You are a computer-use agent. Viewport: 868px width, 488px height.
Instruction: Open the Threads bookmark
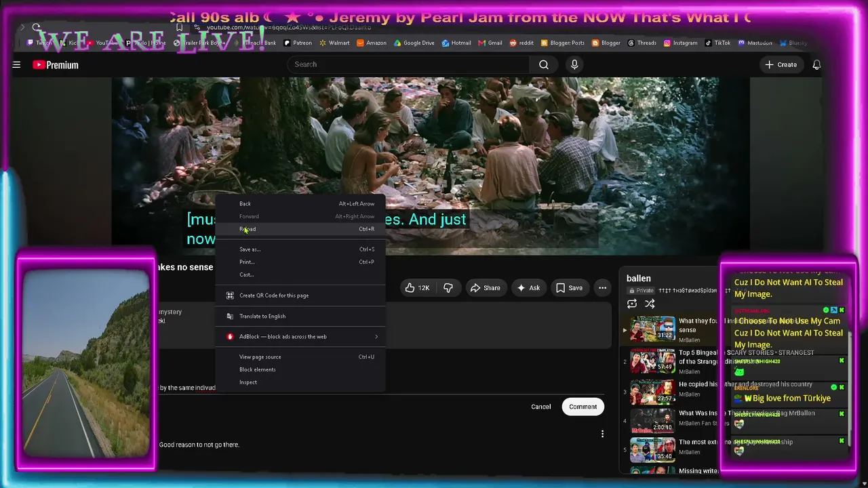coord(642,43)
